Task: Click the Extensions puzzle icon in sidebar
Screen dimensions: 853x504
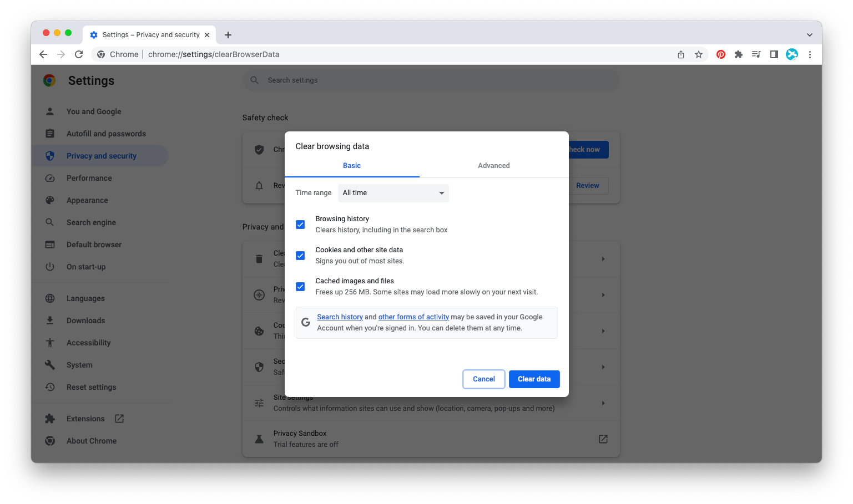Action: tap(50, 419)
